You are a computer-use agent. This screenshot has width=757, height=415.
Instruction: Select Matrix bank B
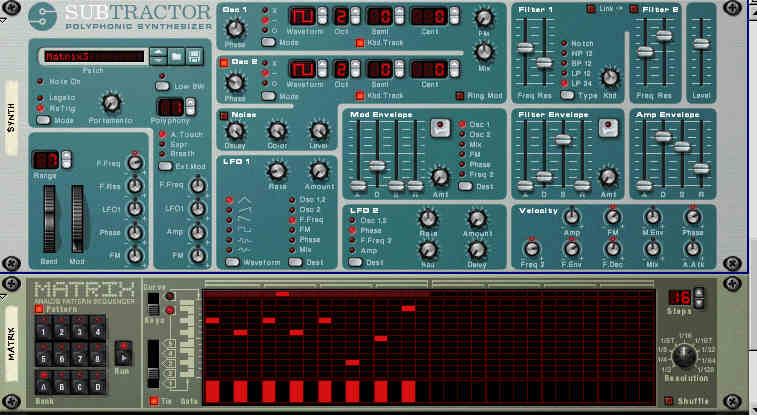(61, 384)
